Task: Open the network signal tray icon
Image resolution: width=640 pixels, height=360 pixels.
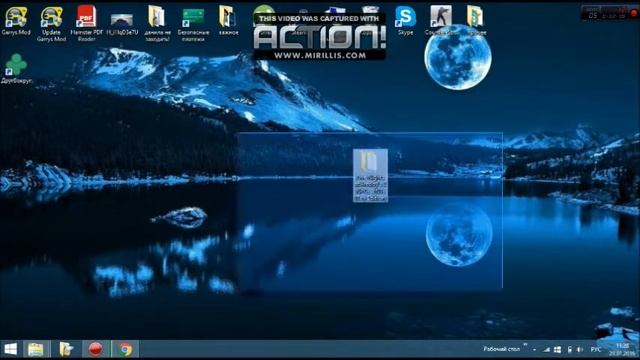Action: (x=547, y=350)
